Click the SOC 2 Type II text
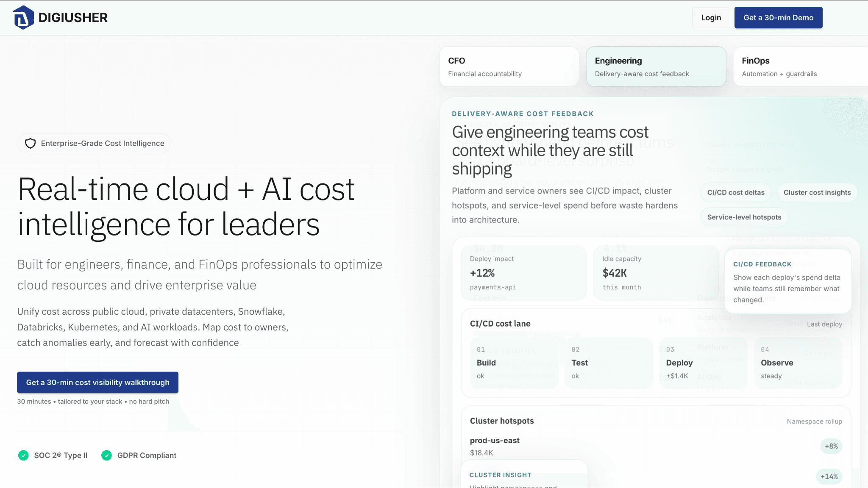This screenshot has height=488, width=868. pos(61,455)
